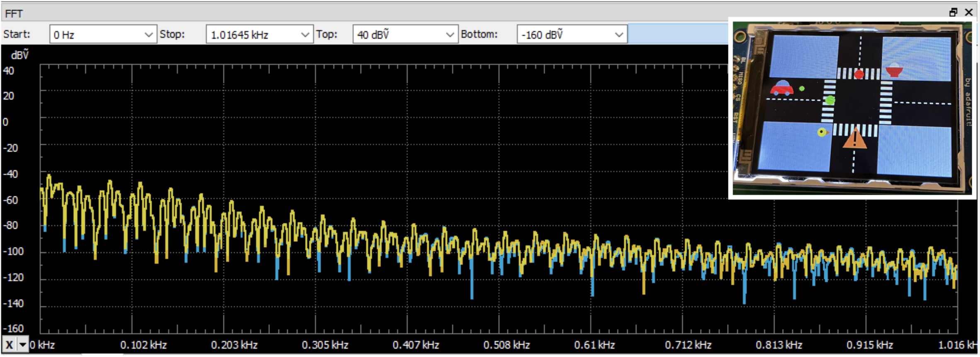
Task: Click the red boat icon on the display
Action: [x=895, y=71]
